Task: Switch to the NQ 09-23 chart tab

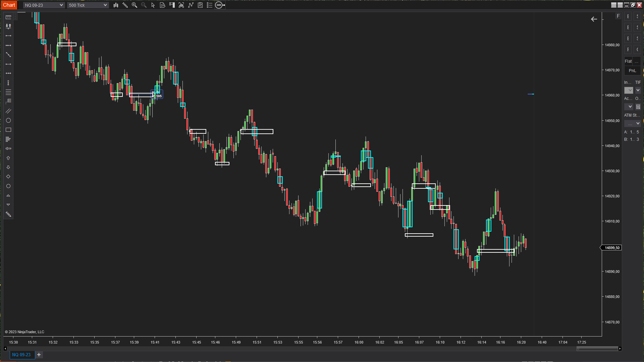Action: point(21,355)
